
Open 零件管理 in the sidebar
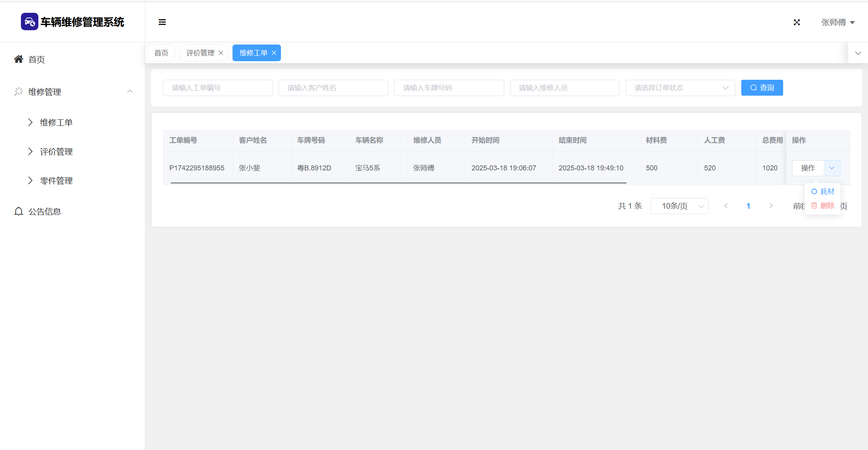(x=56, y=181)
